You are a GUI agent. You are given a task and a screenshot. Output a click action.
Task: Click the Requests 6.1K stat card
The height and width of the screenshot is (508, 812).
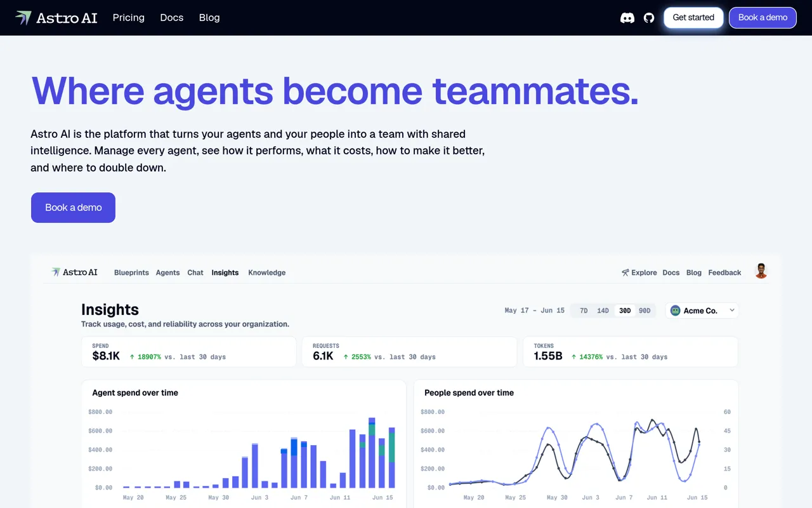pyautogui.click(x=409, y=352)
